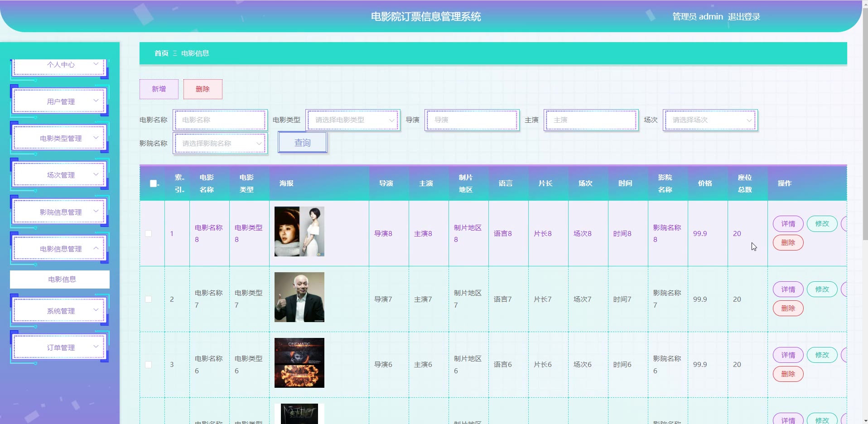Viewport: 868px width, 424px height.
Task: Expand the 场次管理 sidebar menu
Action: point(59,175)
